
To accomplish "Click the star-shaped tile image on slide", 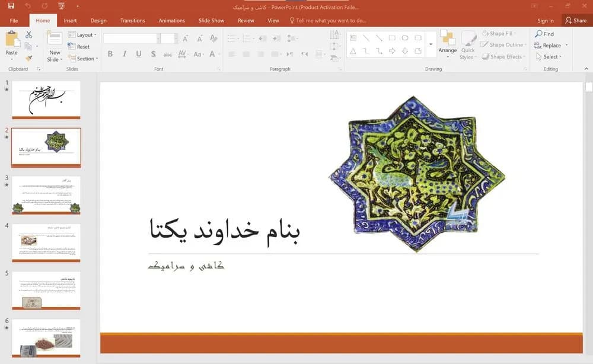I will 417,174.
